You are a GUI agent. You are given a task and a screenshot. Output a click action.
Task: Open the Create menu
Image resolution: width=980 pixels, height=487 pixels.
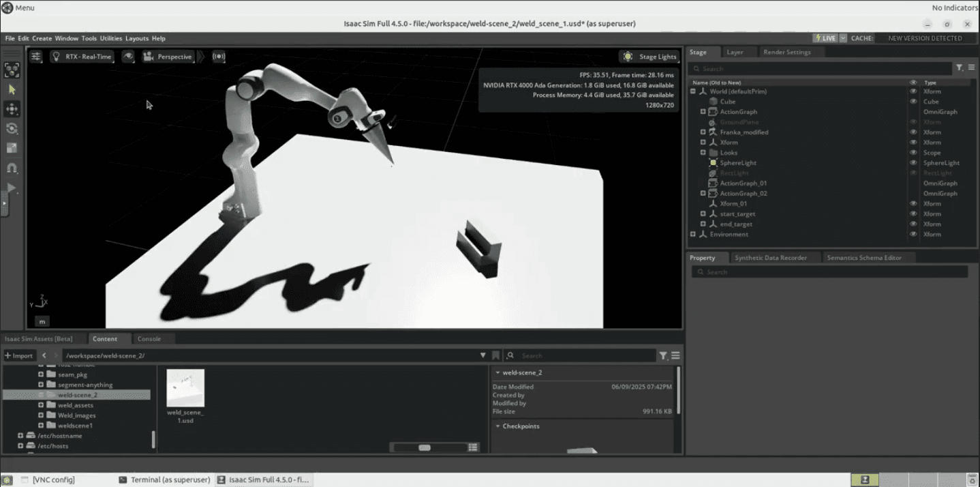[x=42, y=38]
